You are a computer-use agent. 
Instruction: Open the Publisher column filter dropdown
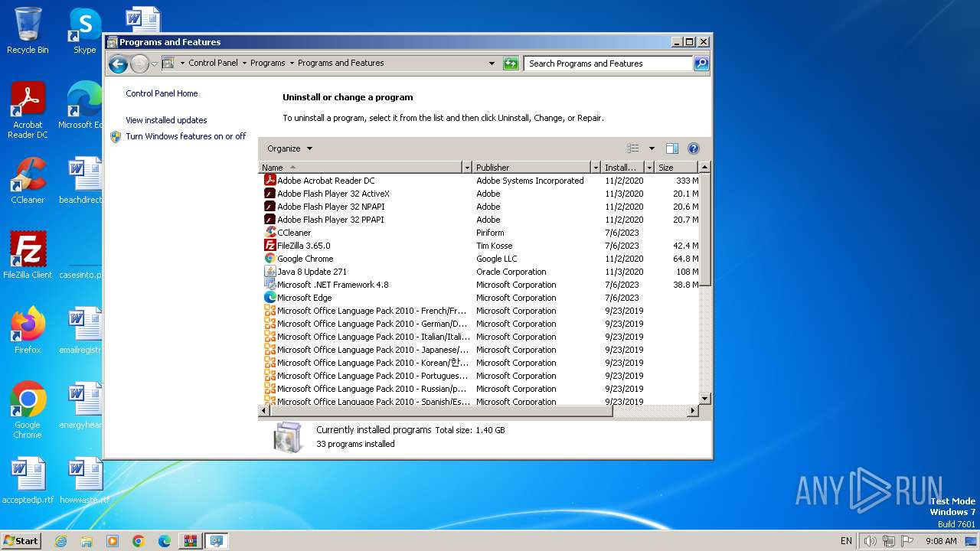point(596,168)
